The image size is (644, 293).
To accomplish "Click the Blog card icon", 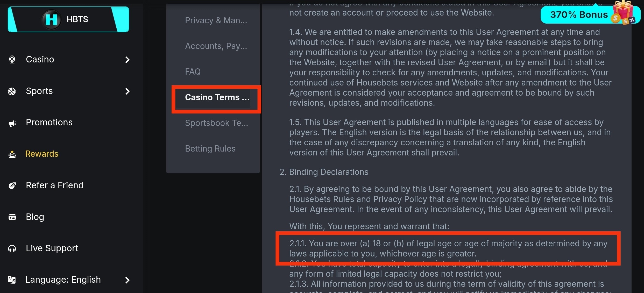I will (x=12, y=217).
